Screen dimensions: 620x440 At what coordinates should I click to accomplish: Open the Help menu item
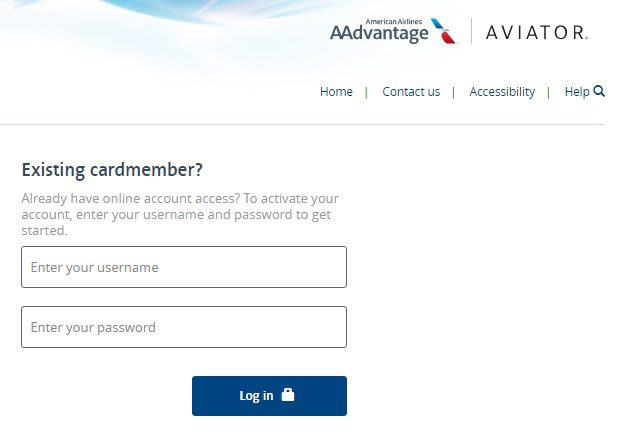coord(577,92)
